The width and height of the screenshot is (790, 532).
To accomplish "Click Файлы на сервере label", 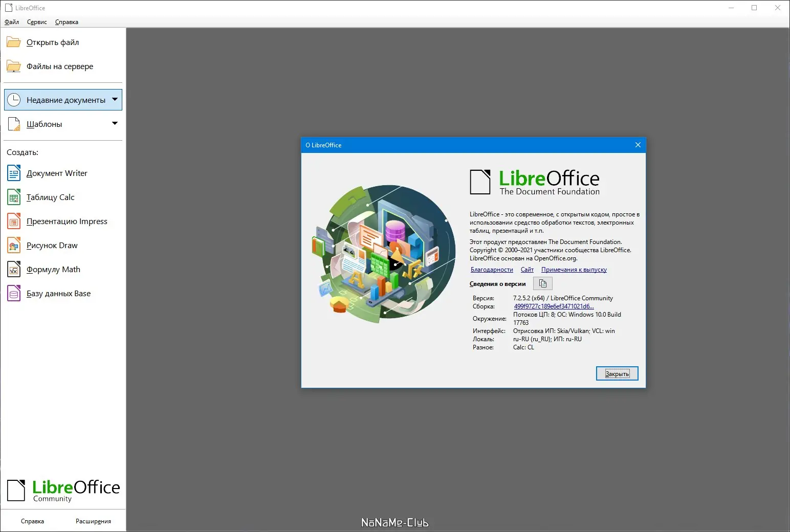I will pos(60,66).
